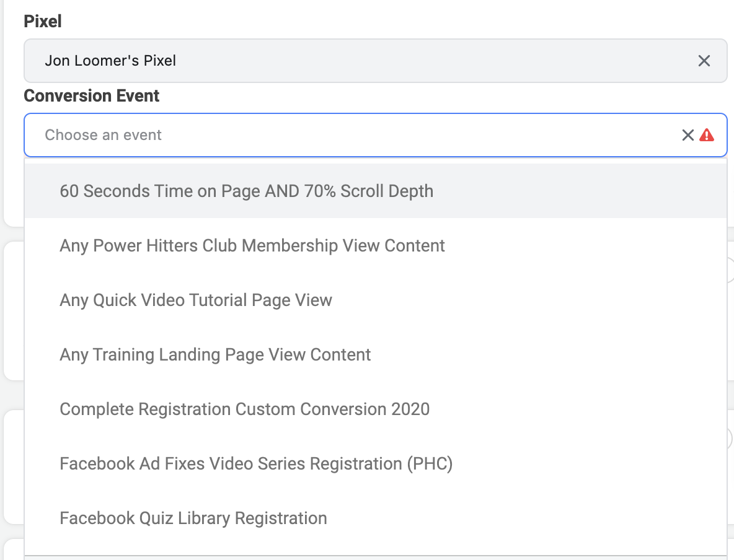Click the red warning triangle icon
Viewport: 734px width, 560px height.
tap(707, 135)
